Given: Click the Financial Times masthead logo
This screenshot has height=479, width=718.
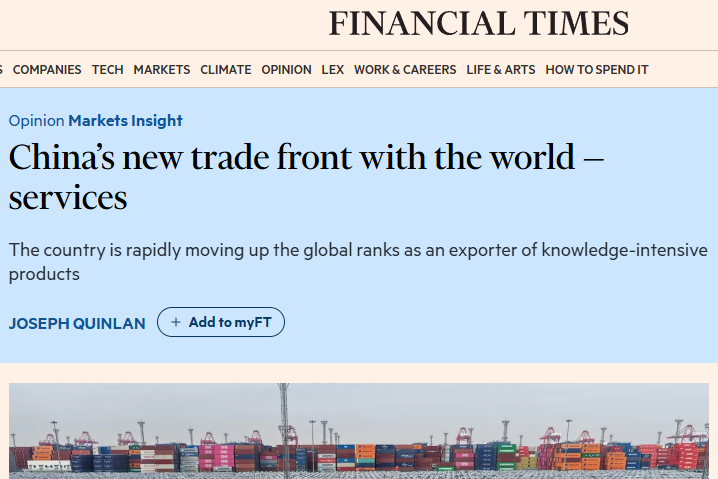Looking at the screenshot, I should coord(478,23).
